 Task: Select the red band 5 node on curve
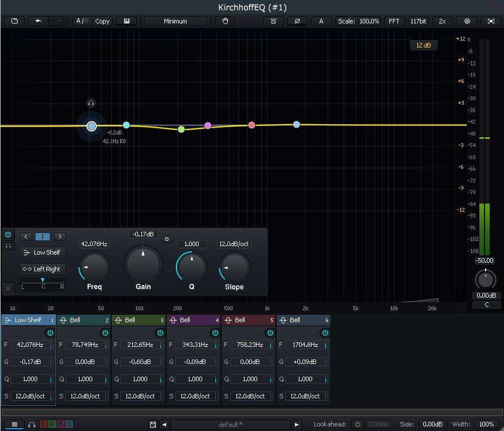[x=251, y=125]
